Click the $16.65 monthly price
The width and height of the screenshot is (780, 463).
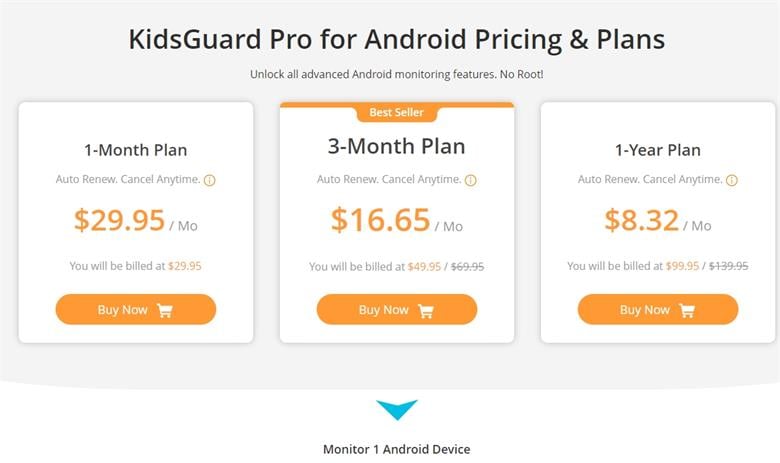pyautogui.click(x=380, y=220)
